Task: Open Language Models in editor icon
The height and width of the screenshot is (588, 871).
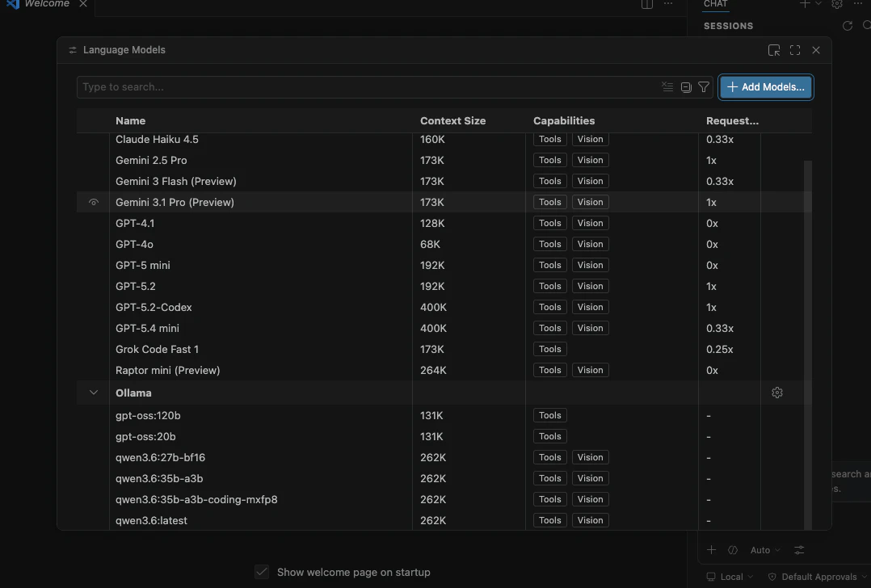Action: tap(774, 50)
